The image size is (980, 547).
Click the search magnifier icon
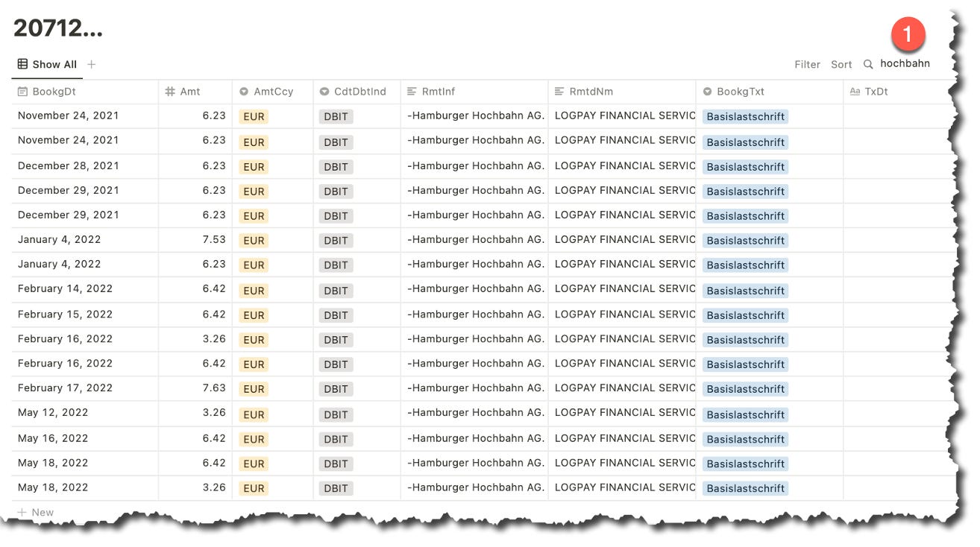pos(868,65)
